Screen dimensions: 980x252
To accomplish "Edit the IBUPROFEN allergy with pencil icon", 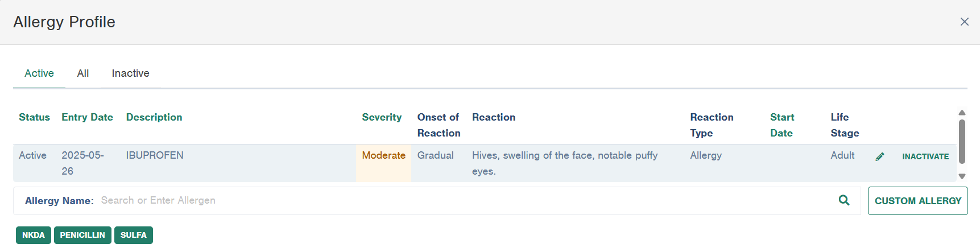I will point(880,156).
